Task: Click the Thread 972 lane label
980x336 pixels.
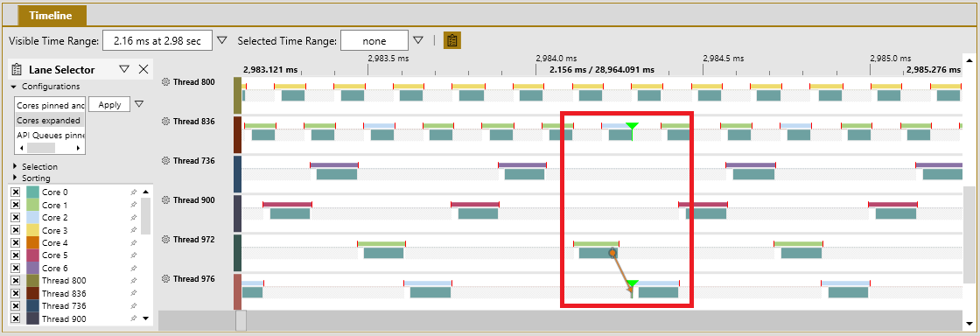Action: click(x=193, y=239)
